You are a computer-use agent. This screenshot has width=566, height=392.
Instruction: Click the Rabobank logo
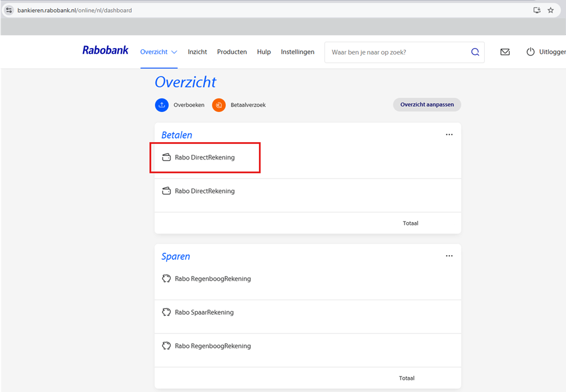[x=105, y=50]
